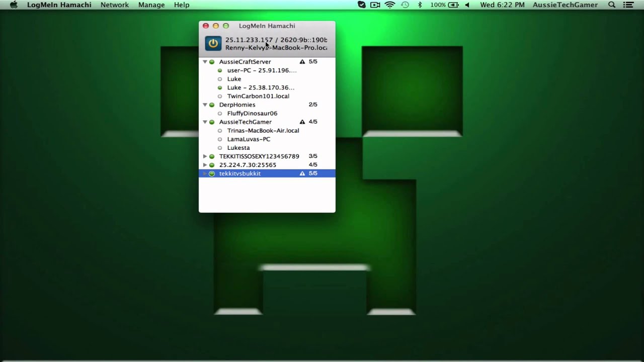Open Notification Center list icon

click(x=628, y=5)
